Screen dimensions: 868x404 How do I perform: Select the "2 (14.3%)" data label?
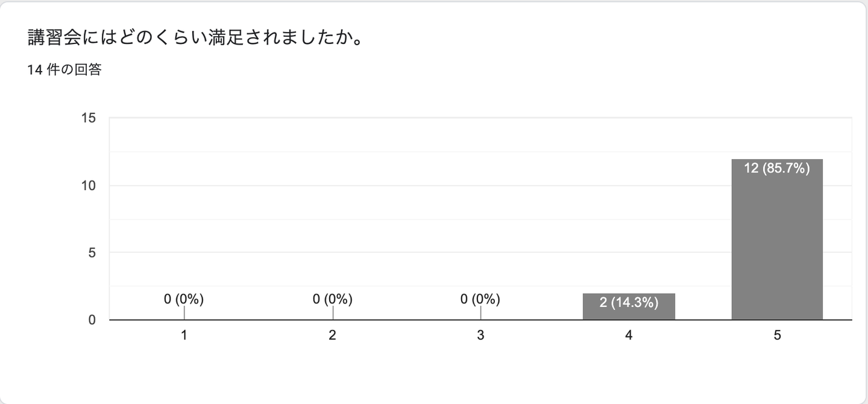pos(629,303)
